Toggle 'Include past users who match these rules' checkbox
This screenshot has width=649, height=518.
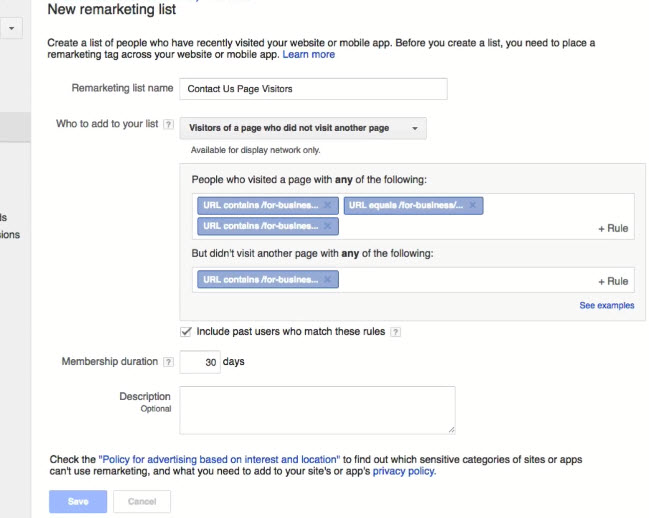click(186, 331)
